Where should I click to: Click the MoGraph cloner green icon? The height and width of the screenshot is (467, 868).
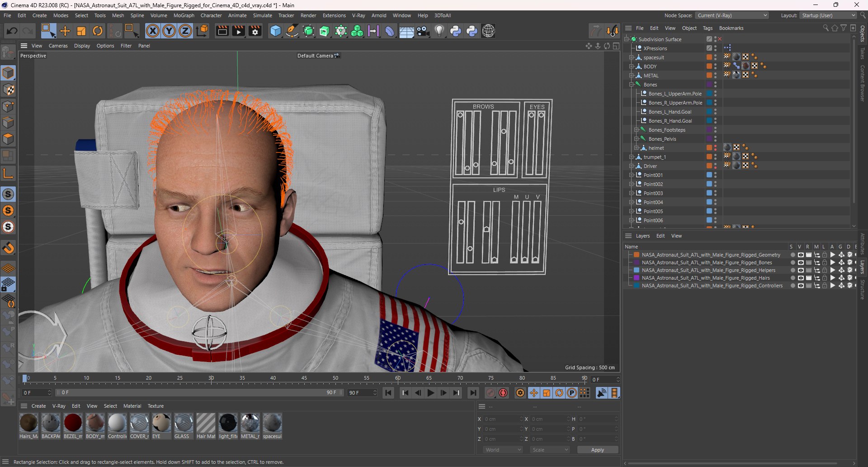357,31
